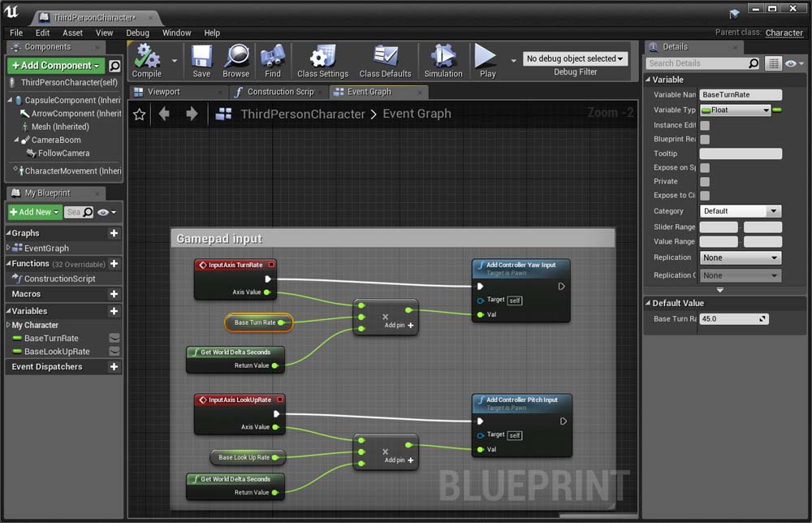Click the Compile toolbar icon
This screenshot has width=812, height=523.
[147, 57]
